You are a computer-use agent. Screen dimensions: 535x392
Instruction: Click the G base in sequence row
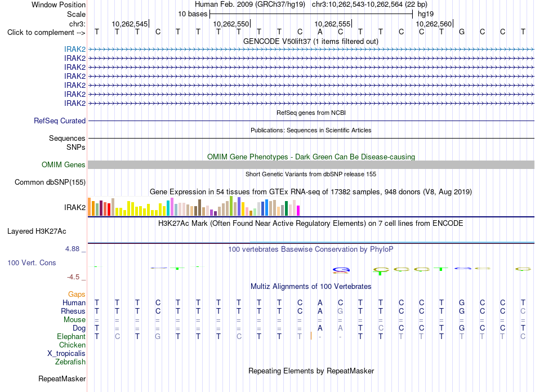pos(462,32)
